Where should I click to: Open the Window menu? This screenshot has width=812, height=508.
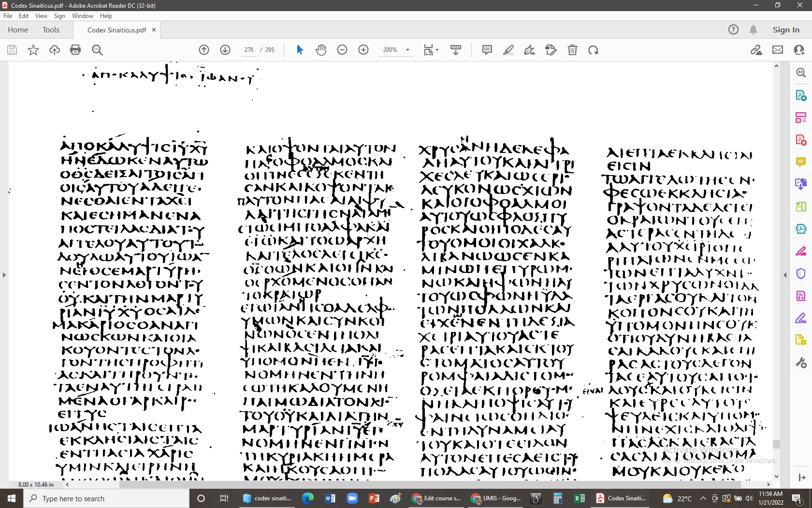pos(83,16)
